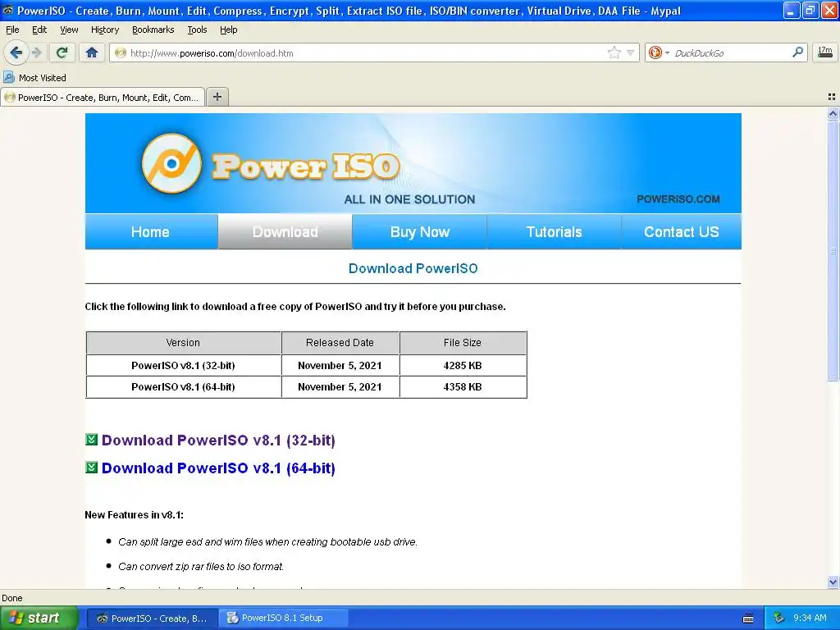The image size is (840, 630).
Task: Click the Most Visited bookmarks icon
Action: point(8,77)
